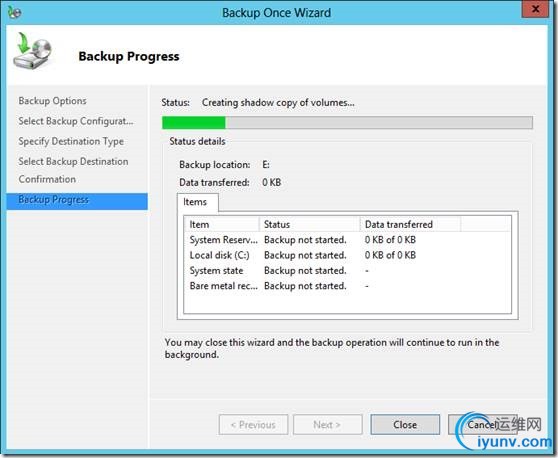
Task: Select the Backup Options step
Action: click(x=53, y=101)
